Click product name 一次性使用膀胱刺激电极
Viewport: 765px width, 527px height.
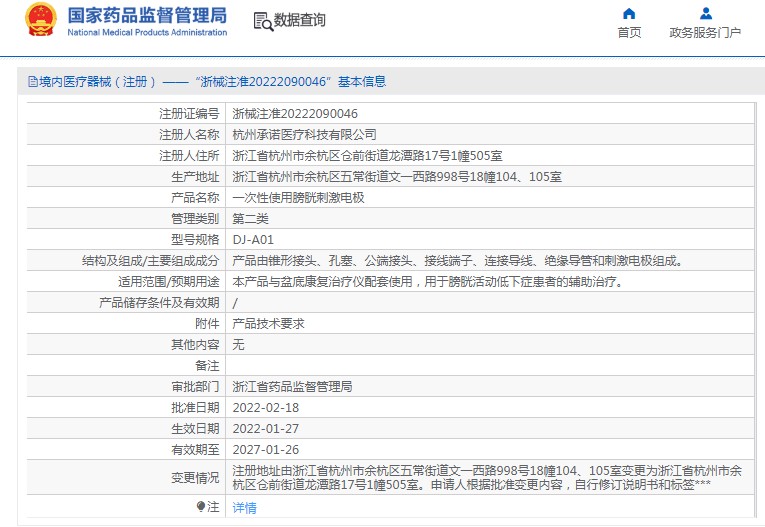(x=298, y=197)
